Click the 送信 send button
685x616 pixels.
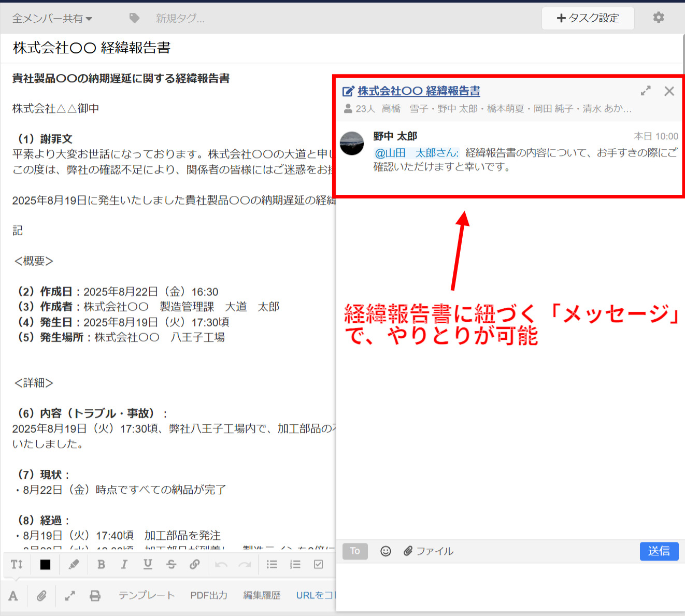click(x=659, y=551)
